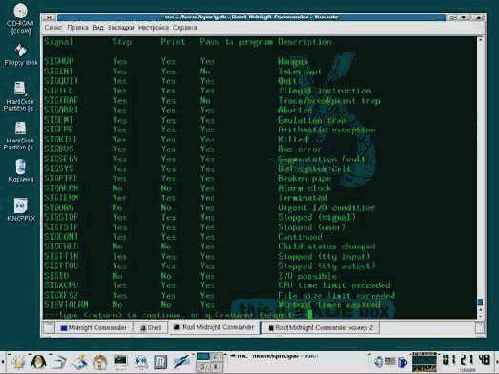This screenshot has width=499, height=374.
Task: Switch to the Midnight Commander session tab
Action: pyautogui.click(x=93, y=328)
